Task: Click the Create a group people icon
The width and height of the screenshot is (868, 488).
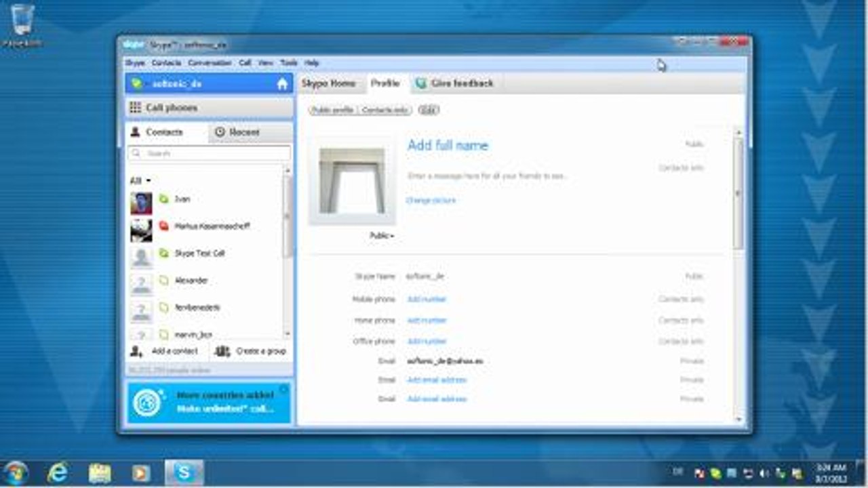Action: click(x=222, y=351)
